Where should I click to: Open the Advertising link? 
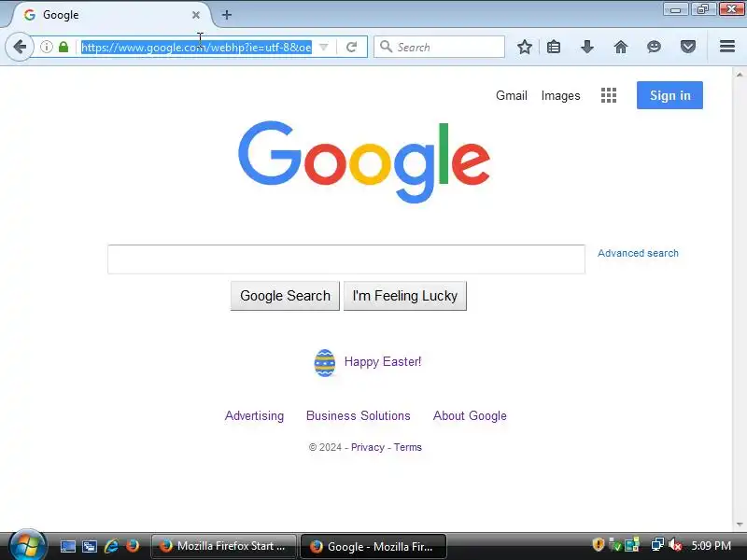(254, 415)
